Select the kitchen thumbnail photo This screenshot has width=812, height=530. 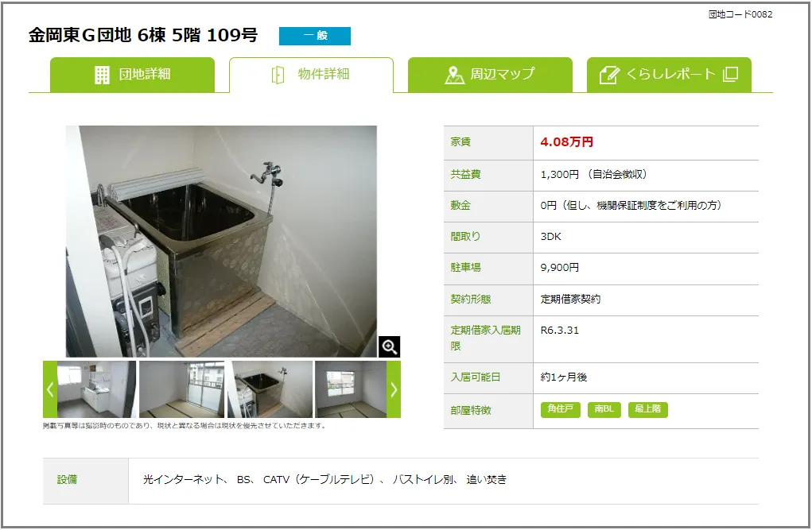coord(97,389)
